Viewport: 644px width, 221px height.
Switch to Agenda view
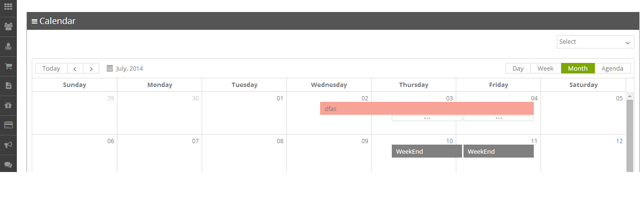pyautogui.click(x=612, y=68)
